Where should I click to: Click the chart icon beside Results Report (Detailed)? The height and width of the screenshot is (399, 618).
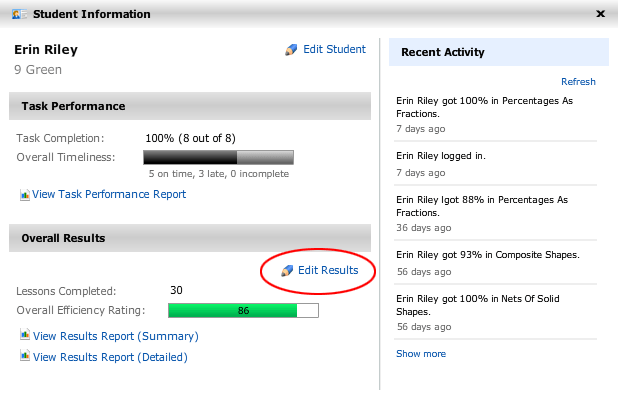25,356
